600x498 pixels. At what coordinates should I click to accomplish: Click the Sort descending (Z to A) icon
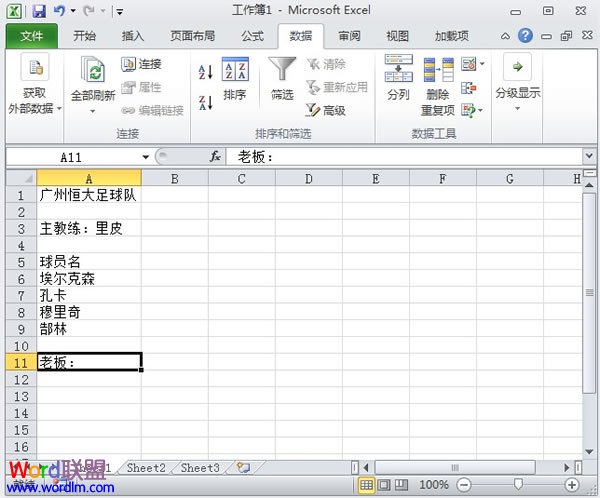205,102
